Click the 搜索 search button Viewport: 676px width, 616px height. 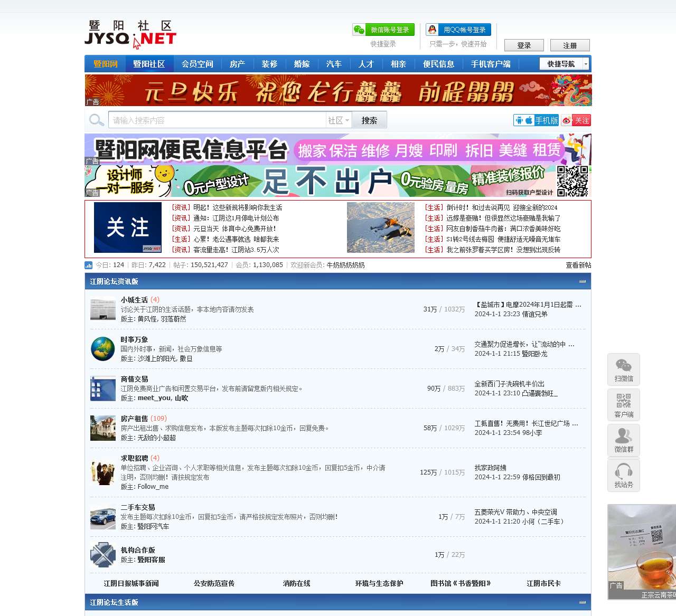tap(370, 120)
